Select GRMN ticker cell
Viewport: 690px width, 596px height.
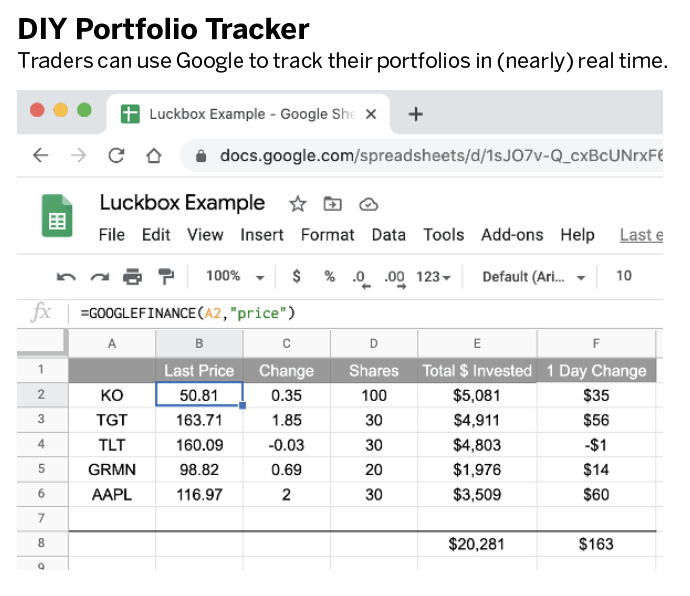point(112,470)
